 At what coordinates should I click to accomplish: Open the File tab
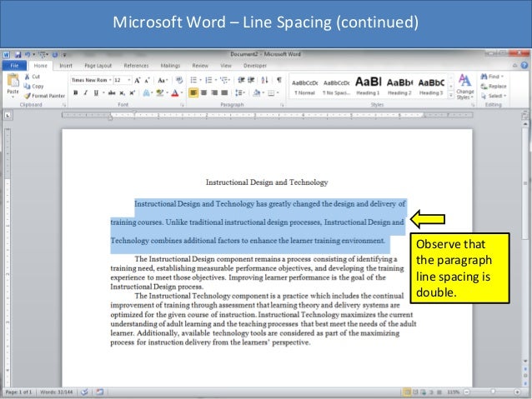pyautogui.click(x=14, y=66)
